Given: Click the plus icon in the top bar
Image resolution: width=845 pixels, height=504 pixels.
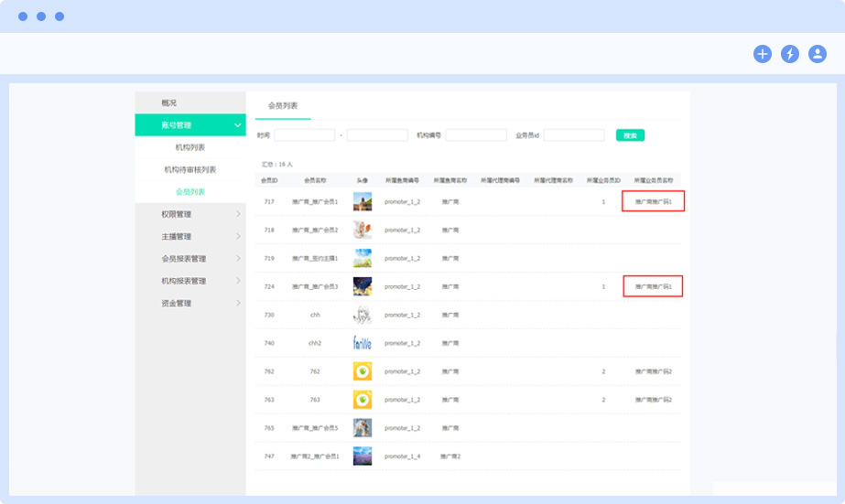Looking at the screenshot, I should click(763, 54).
